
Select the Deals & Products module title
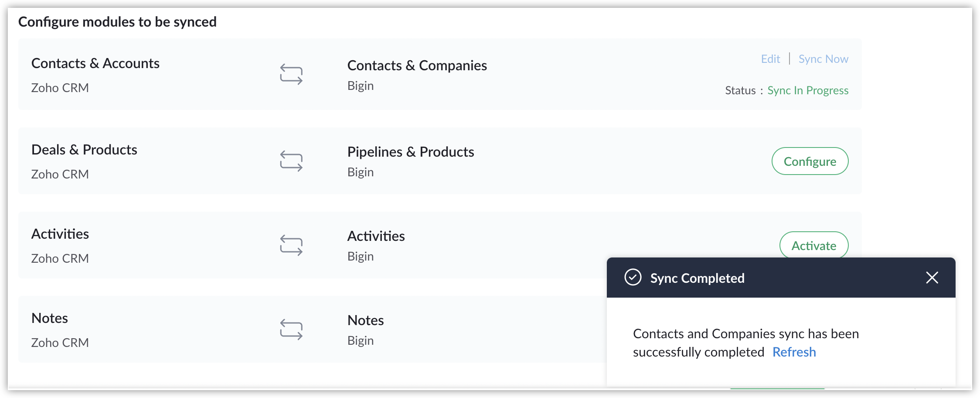[x=84, y=150]
